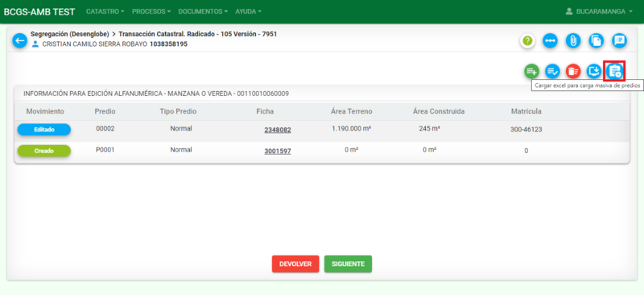
Task: Click the copy documents icon
Action: point(597,41)
